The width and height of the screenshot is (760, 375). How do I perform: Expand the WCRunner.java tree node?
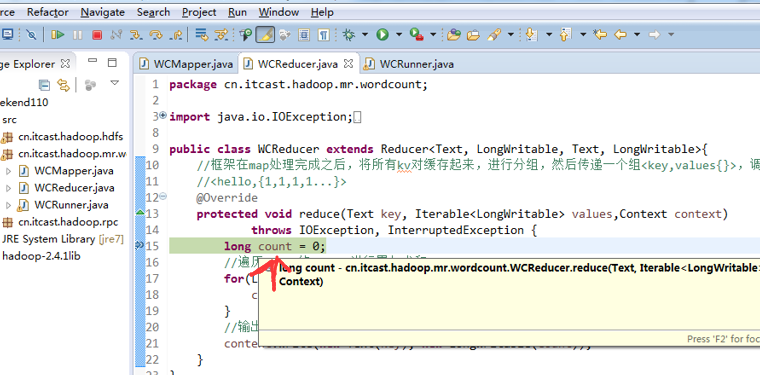8,205
